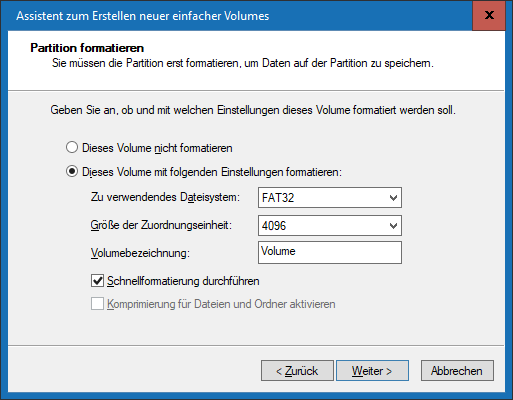Image resolution: width=513 pixels, height=400 pixels.
Task: Select 'Dieses Volume nicht formatieren' radio button
Action: click(x=72, y=147)
